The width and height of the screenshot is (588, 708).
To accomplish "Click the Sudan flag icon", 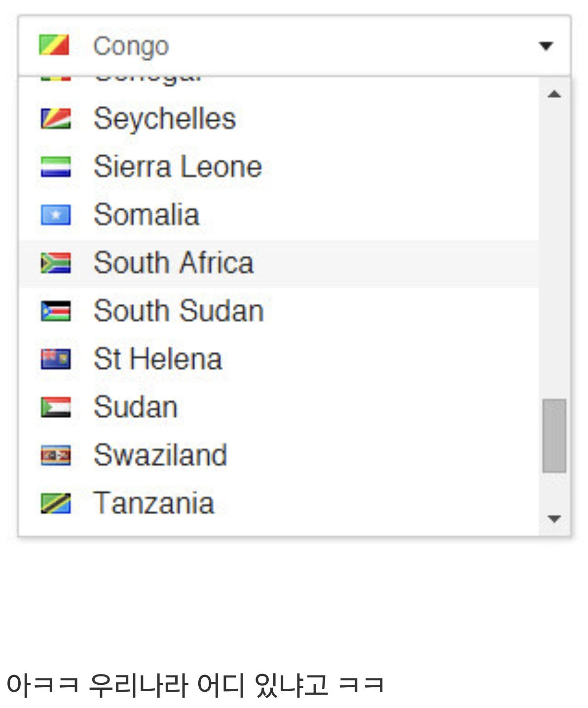I will [55, 407].
